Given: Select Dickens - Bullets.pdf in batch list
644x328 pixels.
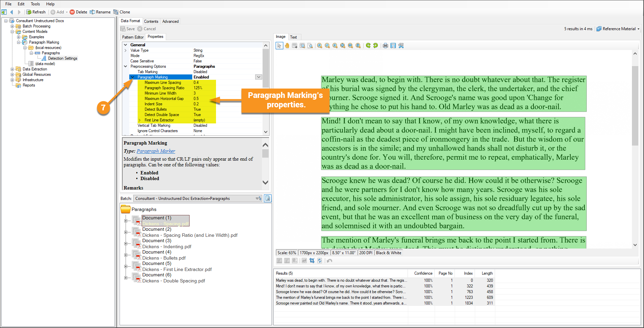Looking at the screenshot, I should 164,258.
